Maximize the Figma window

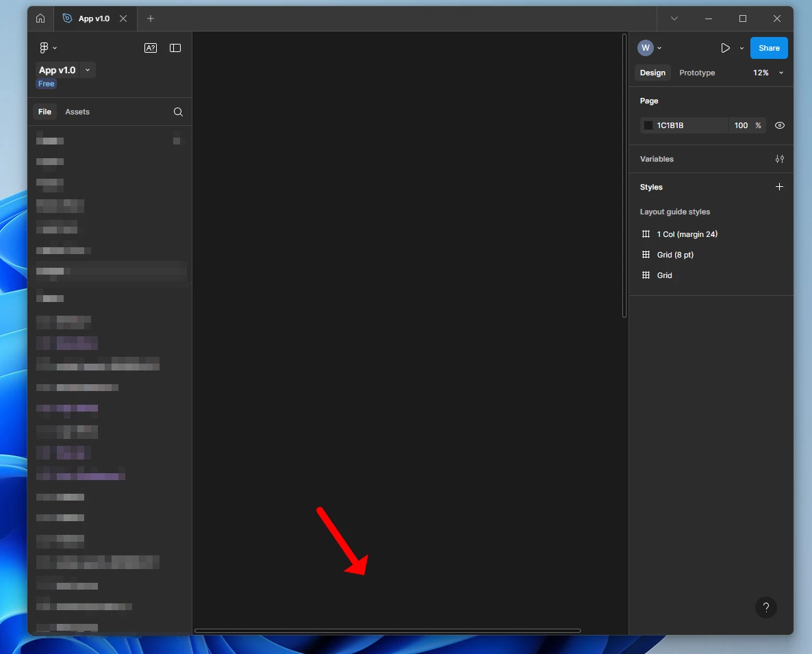[743, 18]
